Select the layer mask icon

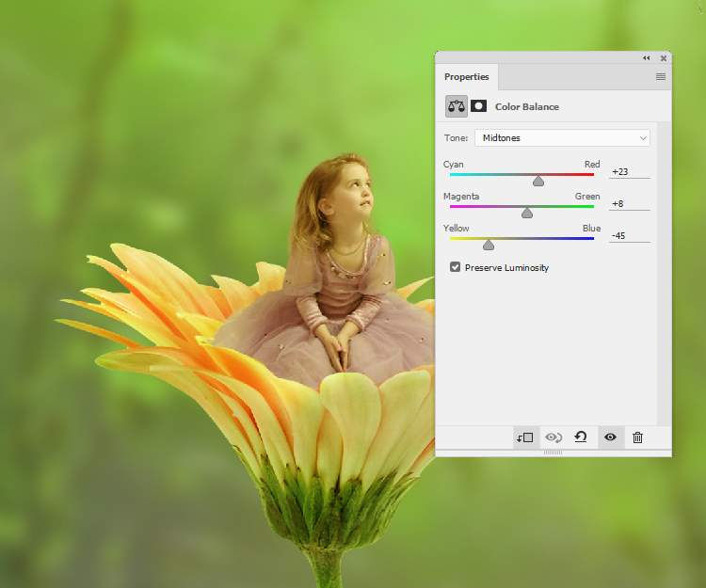(478, 106)
